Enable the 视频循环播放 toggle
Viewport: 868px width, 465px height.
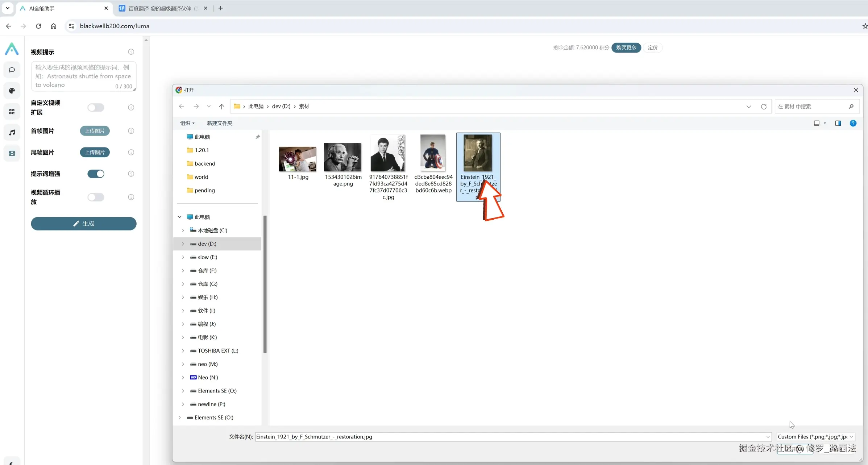tap(96, 197)
